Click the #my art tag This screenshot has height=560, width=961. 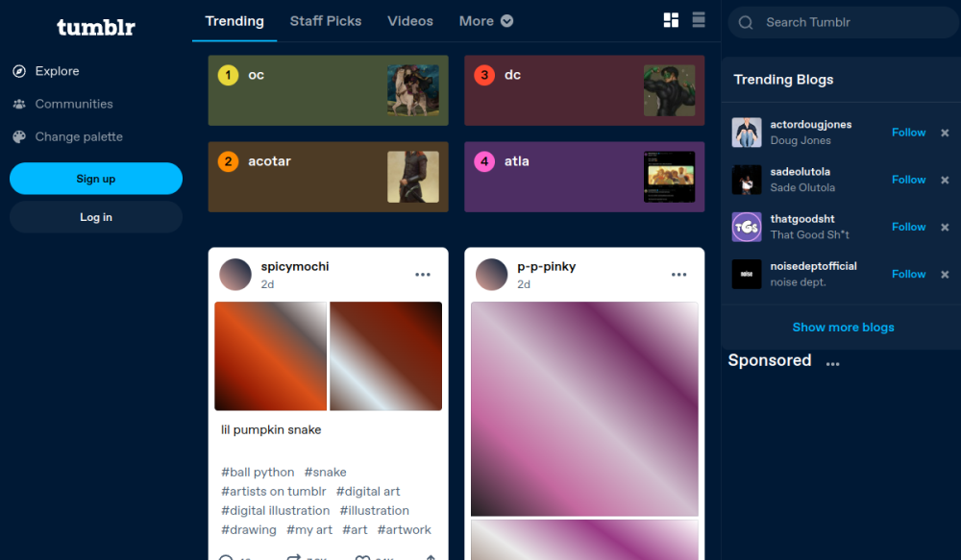[309, 529]
